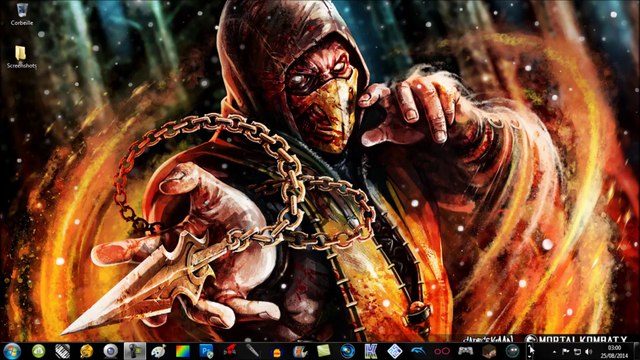Open the golden globe app in taskbar
640x360 pixels.
[x=87, y=351]
